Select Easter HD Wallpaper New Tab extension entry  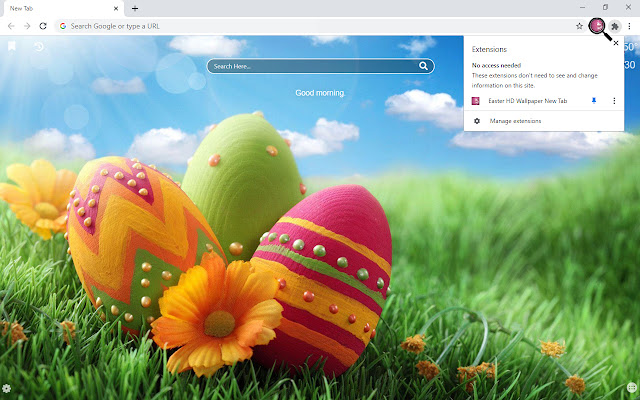pos(527,101)
